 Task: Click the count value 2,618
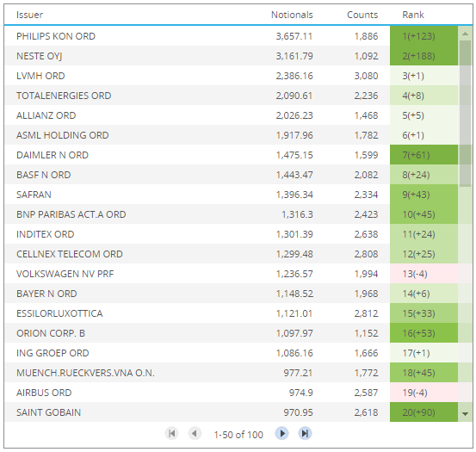pos(366,412)
